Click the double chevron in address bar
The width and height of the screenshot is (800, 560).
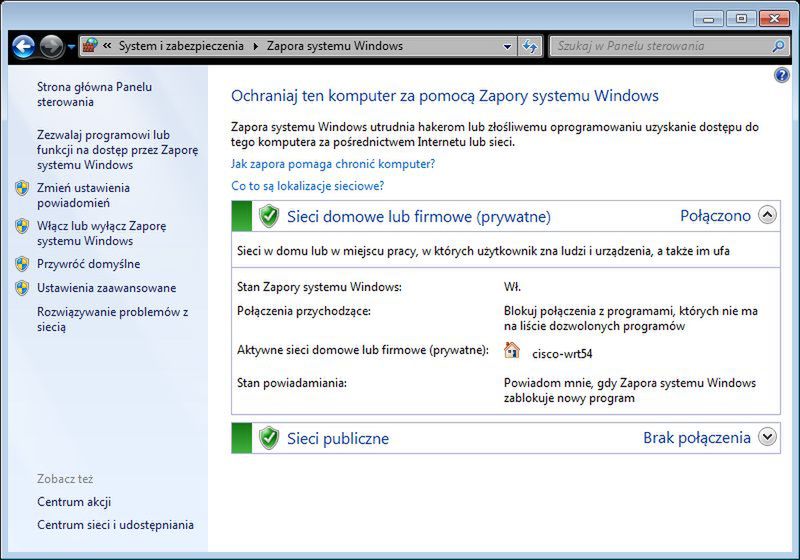click(x=107, y=46)
